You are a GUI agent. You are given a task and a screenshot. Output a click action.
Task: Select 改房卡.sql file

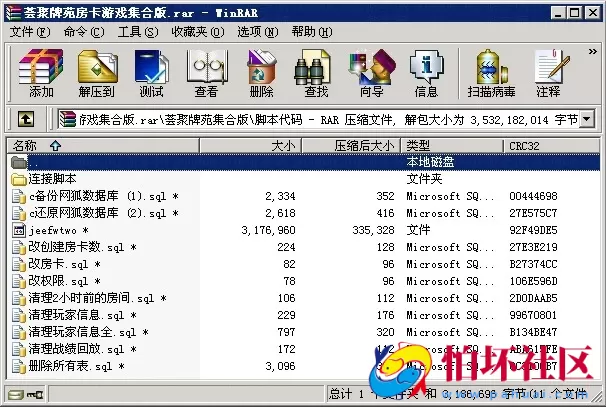[x=65, y=264]
